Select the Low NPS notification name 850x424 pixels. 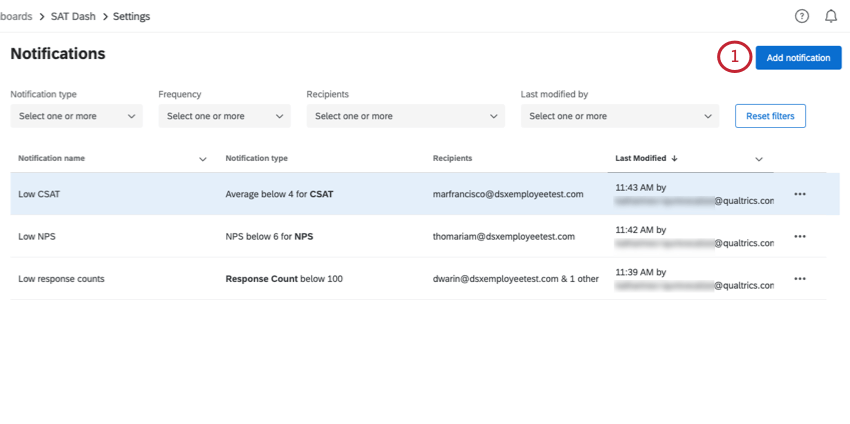(x=36, y=236)
